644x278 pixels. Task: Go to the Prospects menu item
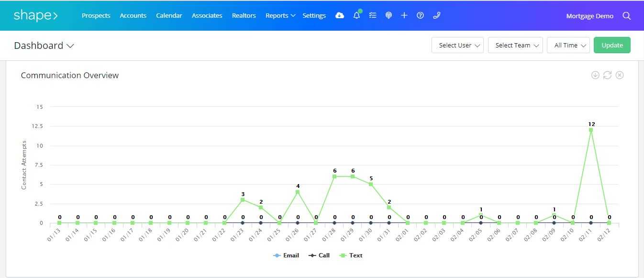(96, 15)
